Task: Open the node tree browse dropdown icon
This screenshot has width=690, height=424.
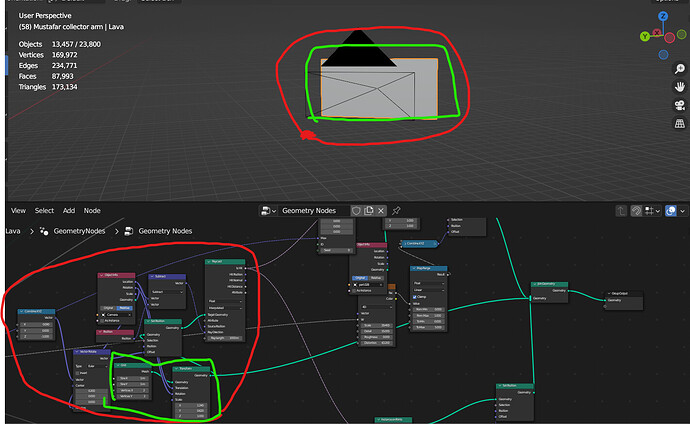Action: 268,211
